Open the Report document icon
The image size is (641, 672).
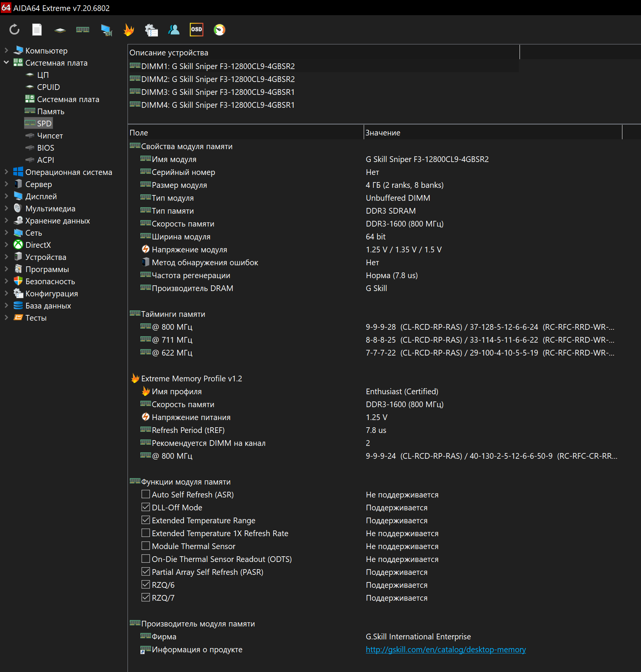37,30
